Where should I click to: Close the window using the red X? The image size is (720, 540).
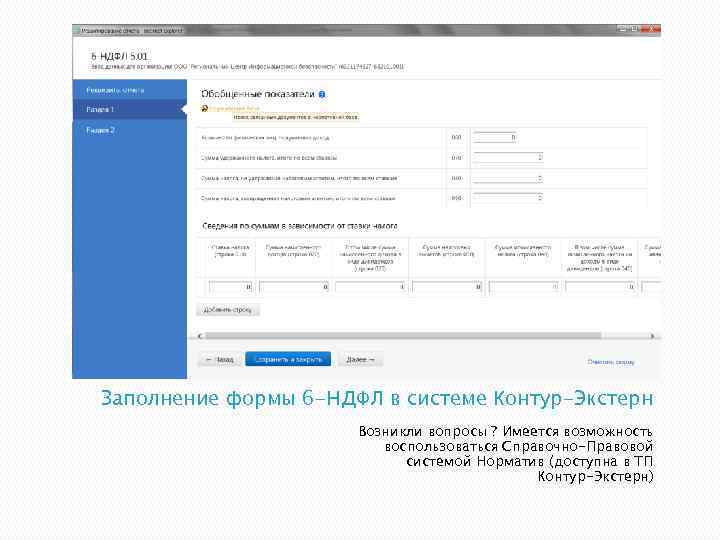point(651,29)
